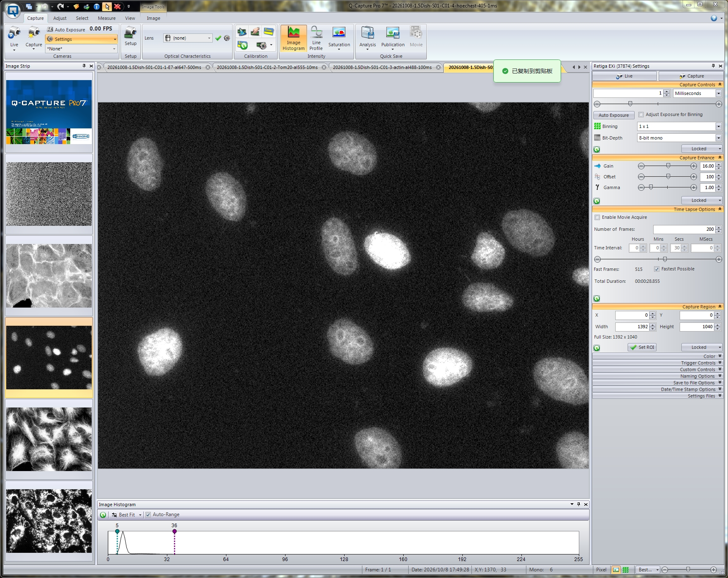Expand the Trigger Controls section
This screenshot has height=578, width=728.
click(x=657, y=363)
